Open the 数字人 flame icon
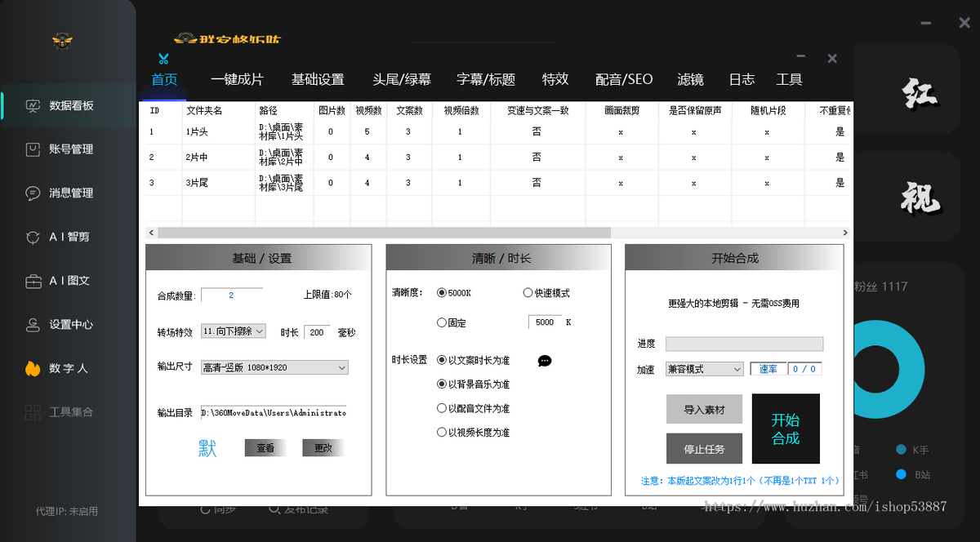Screen dimensions: 980x542 (x=33, y=369)
